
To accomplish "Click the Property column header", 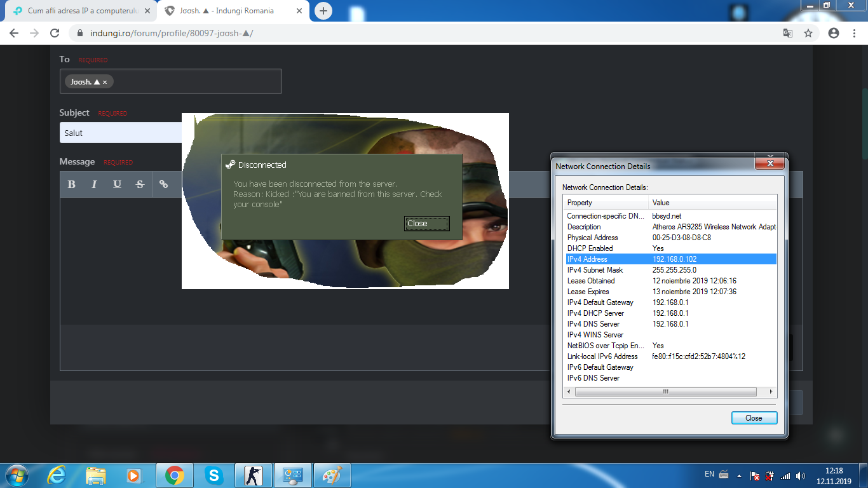I will [607, 203].
